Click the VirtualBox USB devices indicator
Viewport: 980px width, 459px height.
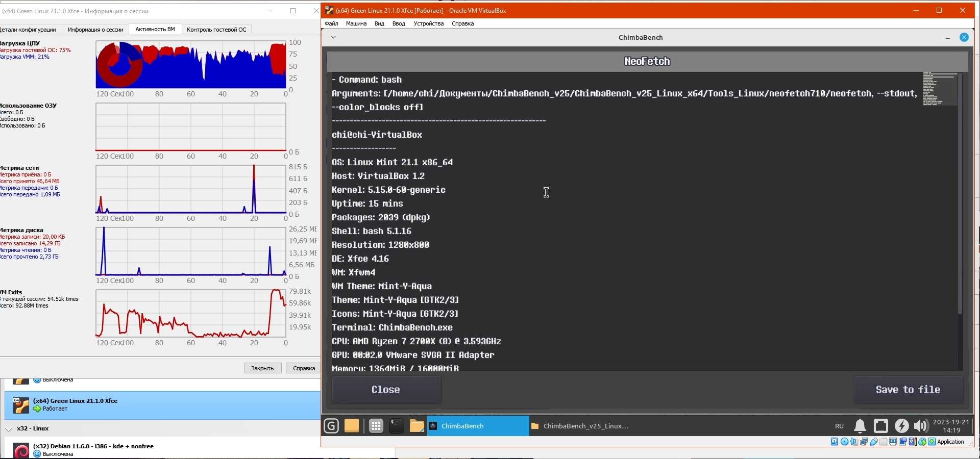(x=874, y=442)
